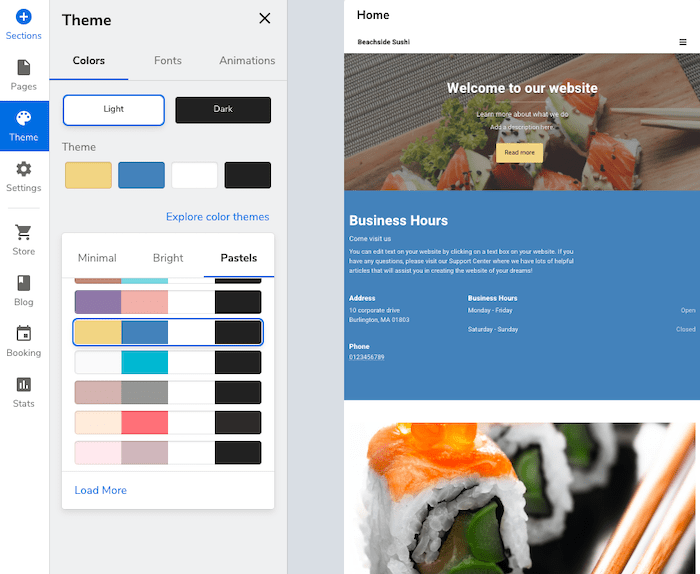Click the black theme color swatch

point(248,175)
